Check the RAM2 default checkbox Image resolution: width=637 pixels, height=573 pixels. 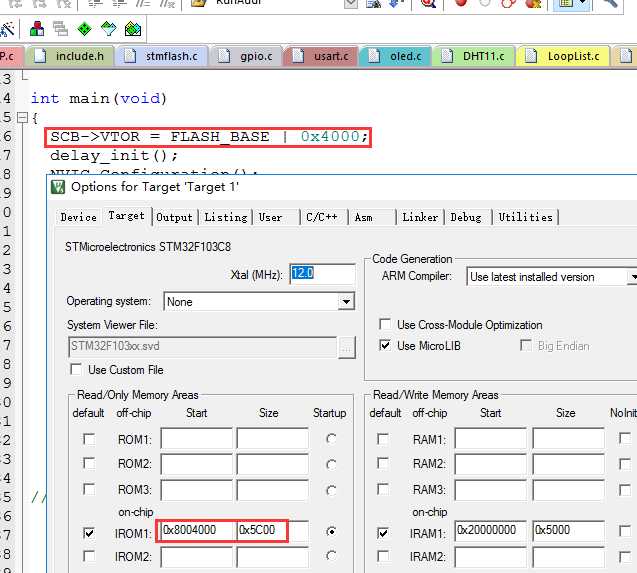[383, 464]
